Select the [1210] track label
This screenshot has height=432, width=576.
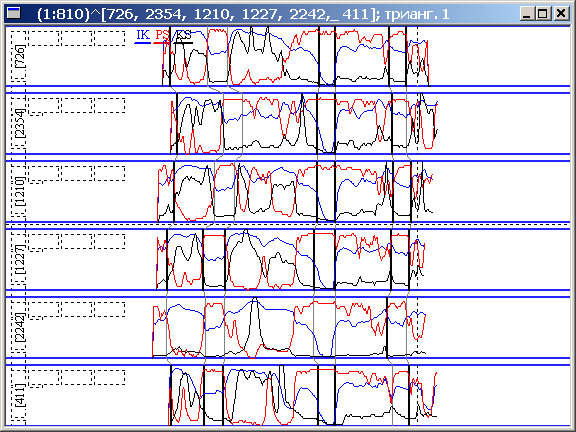pos(21,192)
